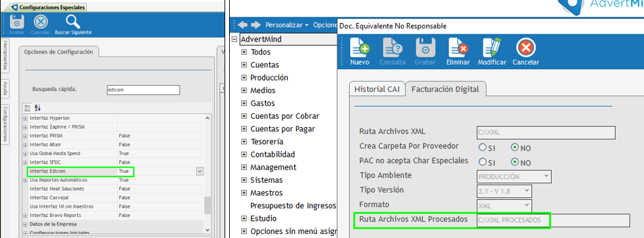The width and height of the screenshot is (644, 238).
Task: Select the Interfaz Altair row
Action: click(113, 144)
